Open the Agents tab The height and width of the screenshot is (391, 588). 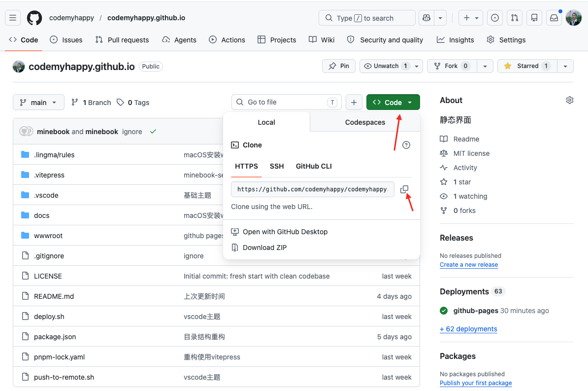tap(179, 40)
